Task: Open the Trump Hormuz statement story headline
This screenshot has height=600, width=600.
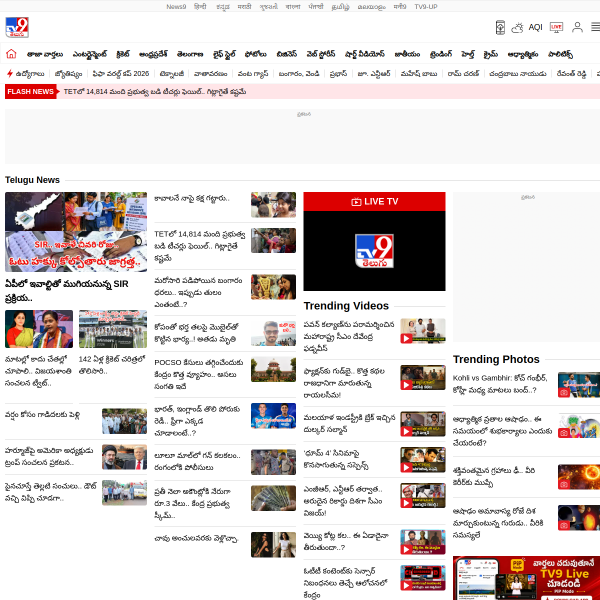Action: point(49,457)
